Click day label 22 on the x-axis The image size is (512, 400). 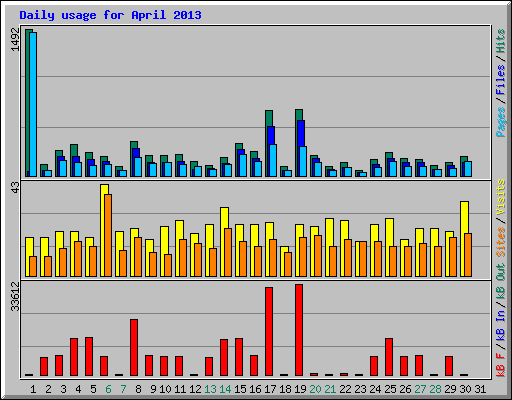click(345, 389)
